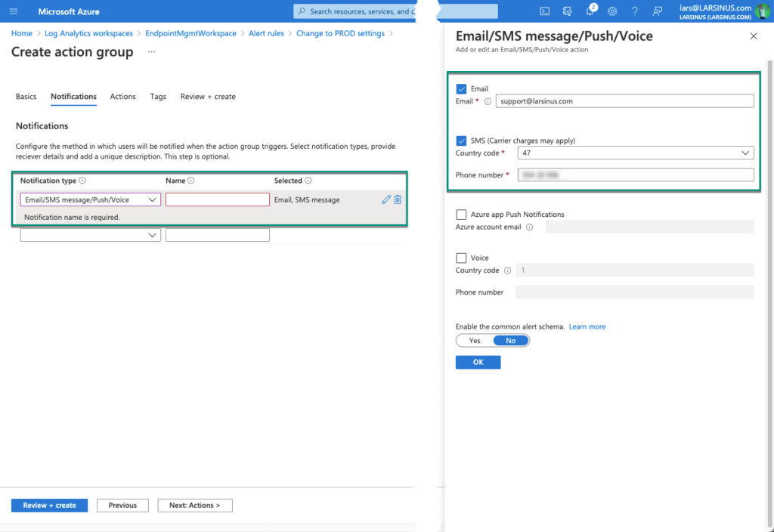Delete the notification with the trash icon

[x=398, y=199]
